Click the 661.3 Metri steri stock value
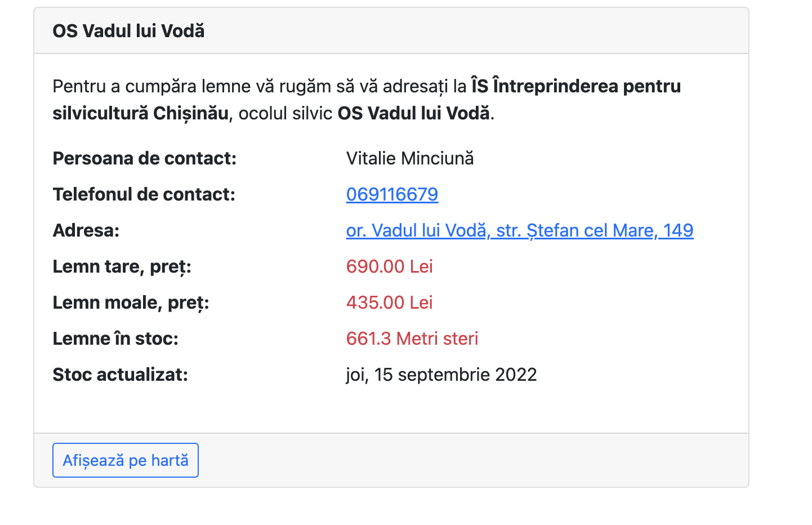The image size is (812, 525). coord(412,339)
